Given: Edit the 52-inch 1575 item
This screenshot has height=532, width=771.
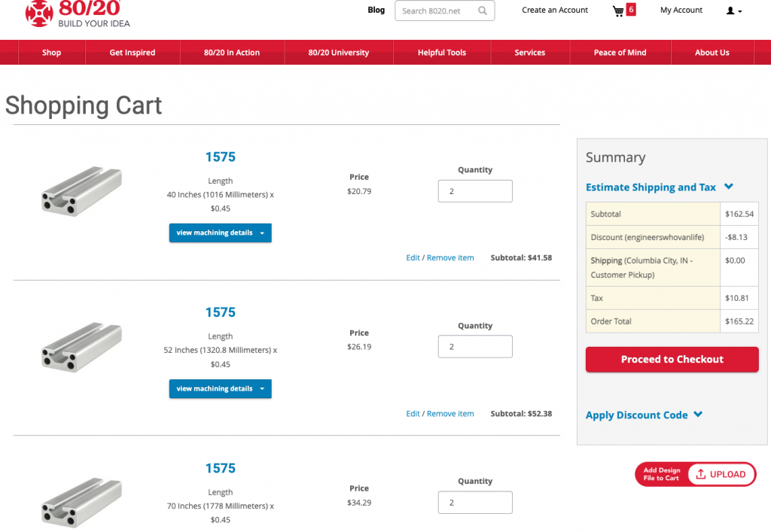Looking at the screenshot, I should coord(413,414).
